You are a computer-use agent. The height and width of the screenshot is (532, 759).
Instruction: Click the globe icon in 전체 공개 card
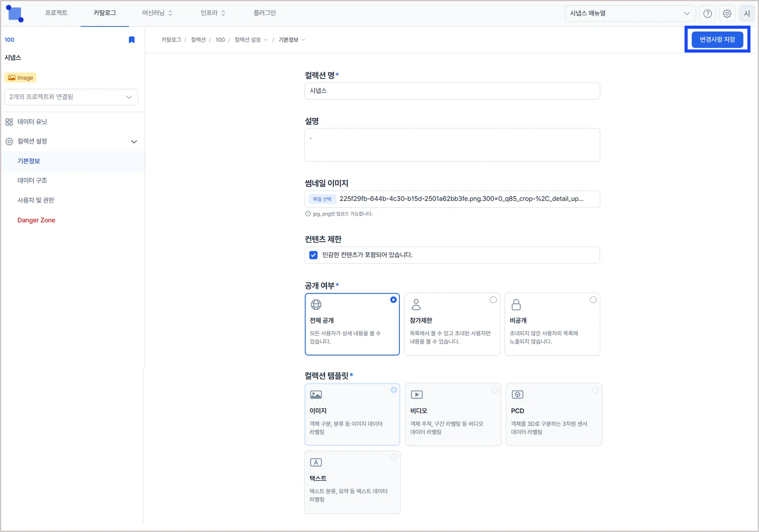click(x=316, y=305)
